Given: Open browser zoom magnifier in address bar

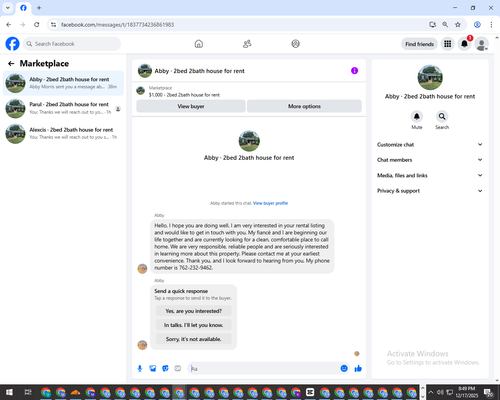Looking at the screenshot, I should point(445,24).
